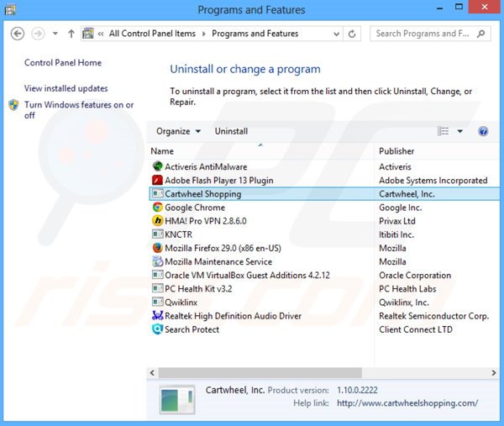Open the Organize dropdown menu

point(178,132)
